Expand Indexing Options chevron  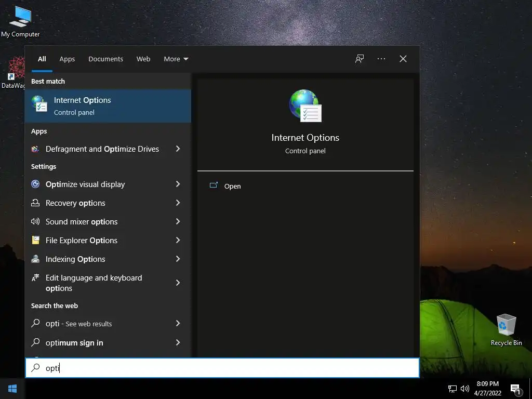coord(178,259)
